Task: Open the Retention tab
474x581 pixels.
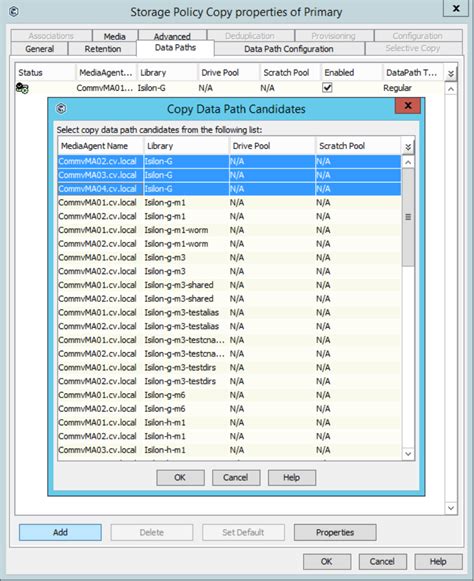Action: point(103,49)
